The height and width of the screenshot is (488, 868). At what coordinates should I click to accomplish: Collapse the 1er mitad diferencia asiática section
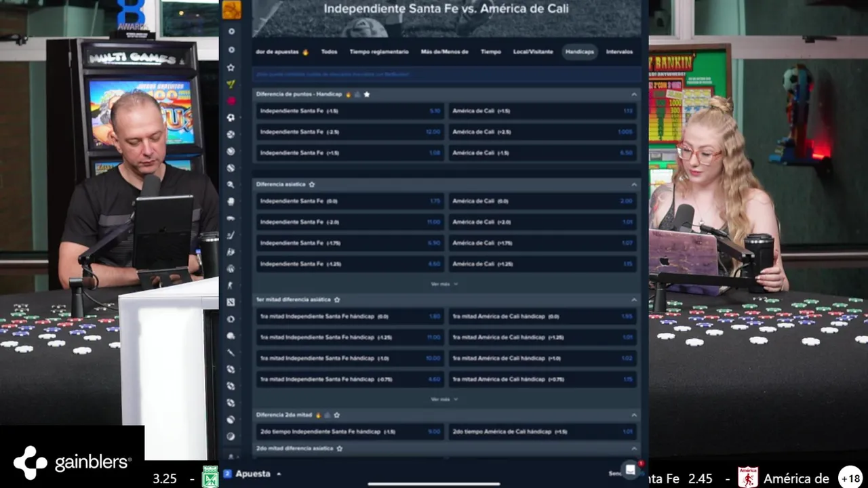click(634, 300)
